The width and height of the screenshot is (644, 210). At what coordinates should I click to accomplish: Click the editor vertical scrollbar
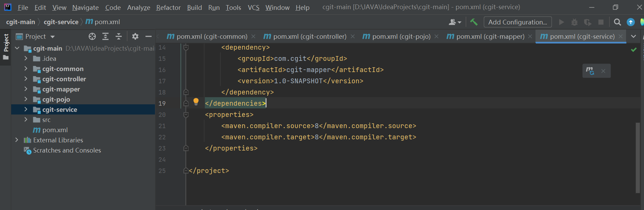(638, 156)
